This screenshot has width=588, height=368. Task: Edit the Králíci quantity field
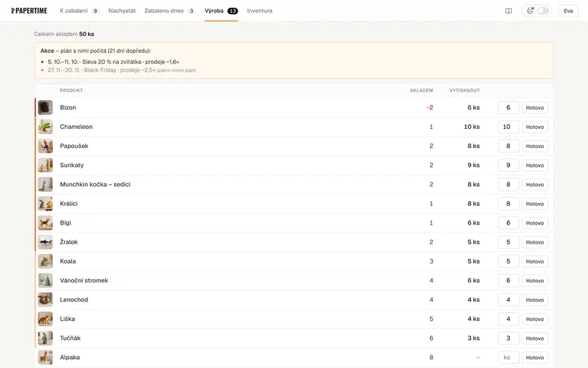pyautogui.click(x=509, y=204)
